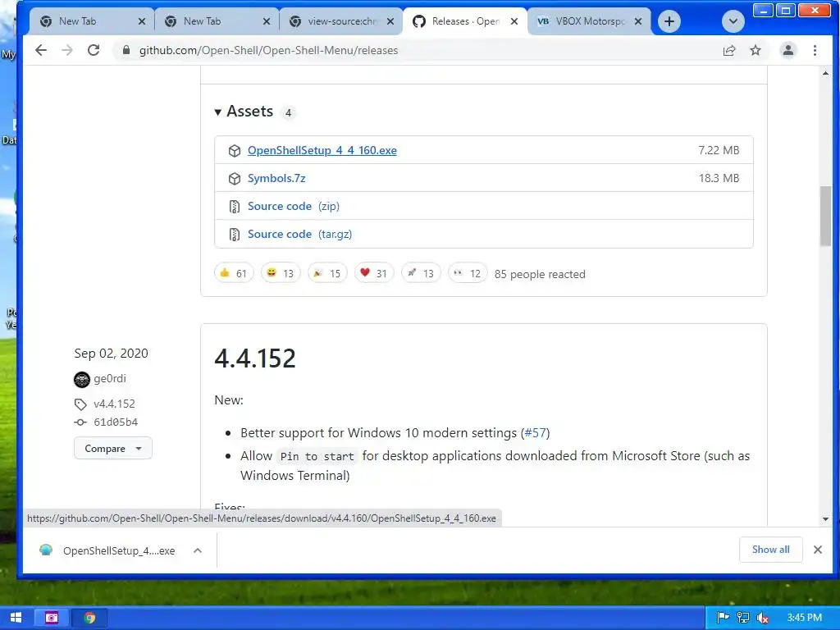Click the forward navigation arrow
The image size is (840, 630).
[x=67, y=50]
